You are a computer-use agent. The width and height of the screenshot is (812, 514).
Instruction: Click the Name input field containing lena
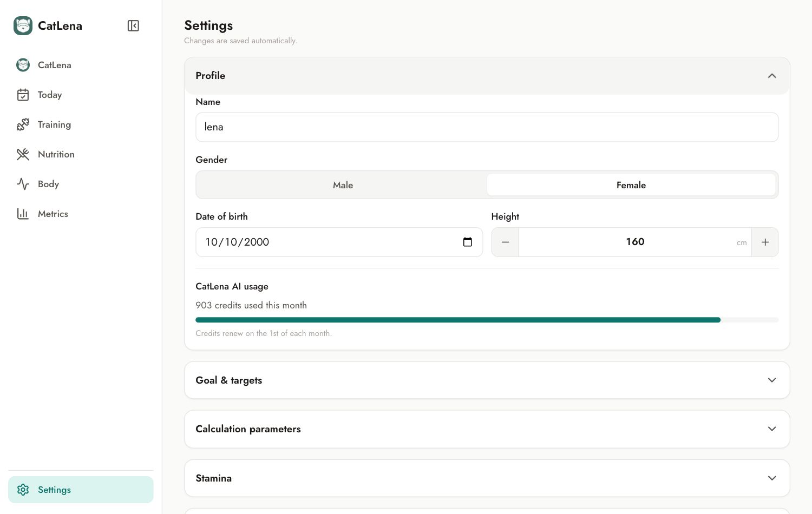tap(487, 127)
